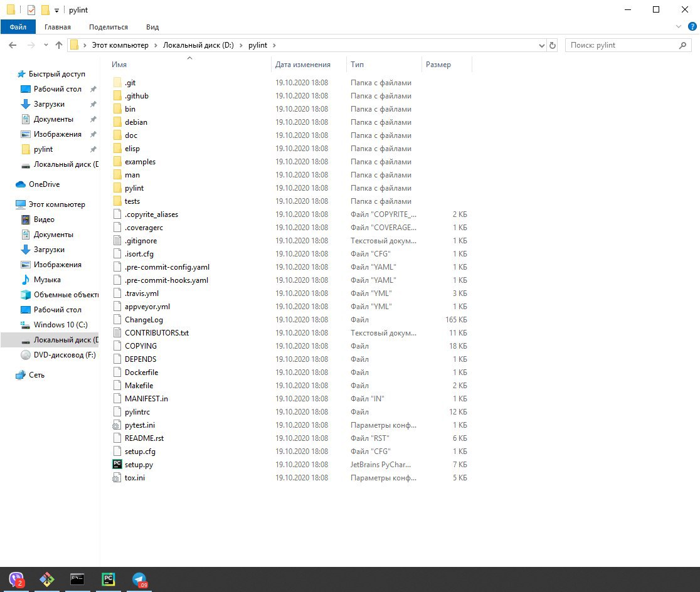Image resolution: width=700 pixels, height=592 pixels.
Task: Select the tox.ini settings file icon
Action: (x=117, y=478)
